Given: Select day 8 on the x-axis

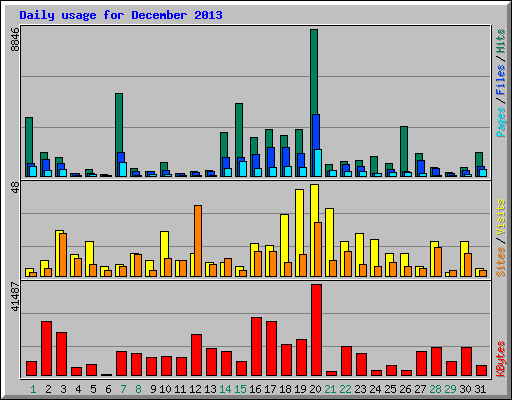Looking at the screenshot, I should pos(138,389).
